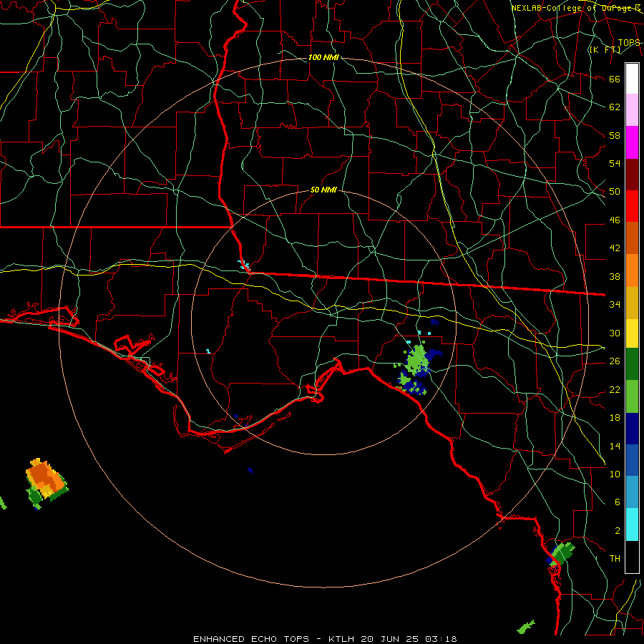Click the 26 legend value
644x644 pixels.
click(x=615, y=361)
